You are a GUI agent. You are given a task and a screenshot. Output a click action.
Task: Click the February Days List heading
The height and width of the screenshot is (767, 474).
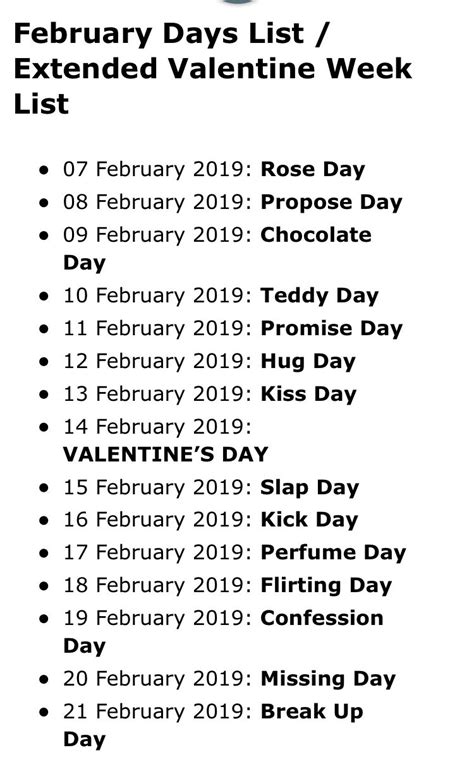(213, 68)
